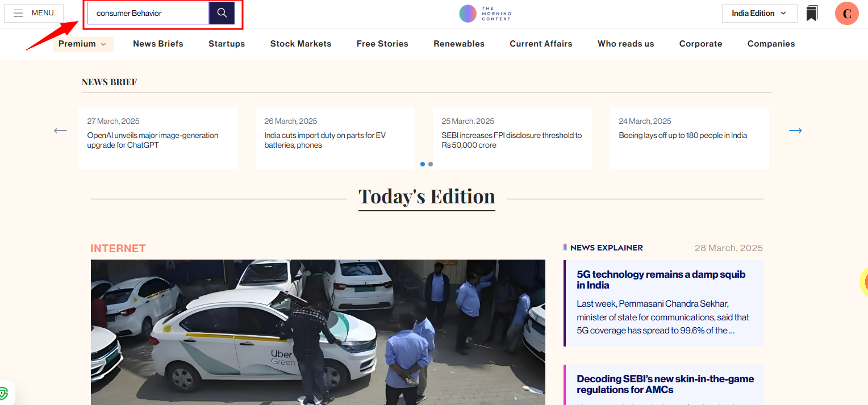Open the hamburger MENU button
Screen dimensions: 868x405
pyautogui.click(x=34, y=13)
